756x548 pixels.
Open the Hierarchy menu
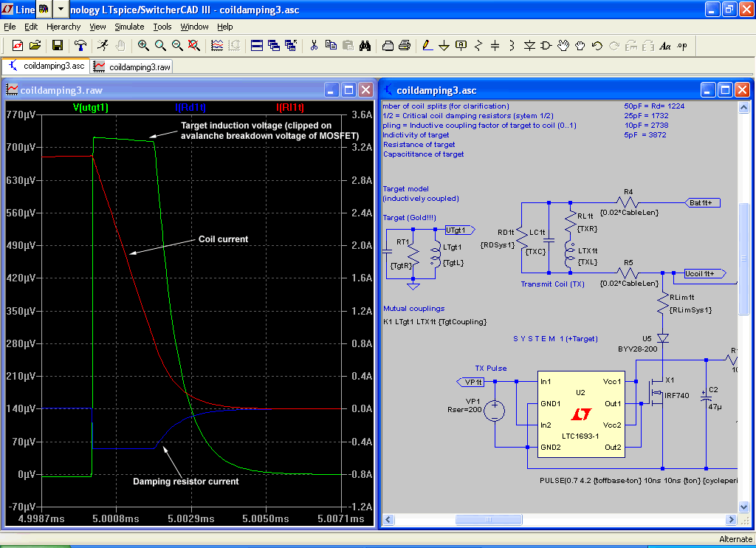click(63, 27)
